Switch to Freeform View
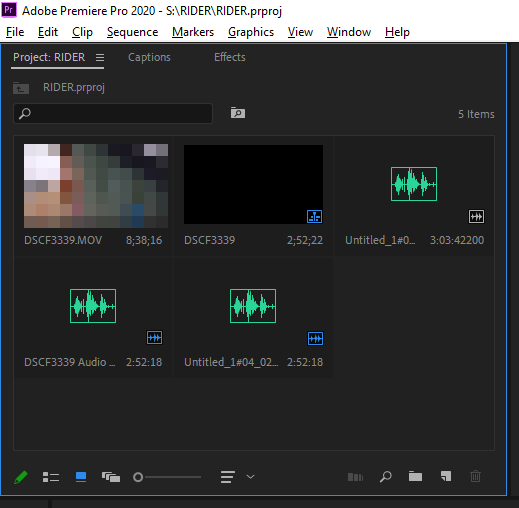This screenshot has width=519, height=508. click(x=111, y=477)
